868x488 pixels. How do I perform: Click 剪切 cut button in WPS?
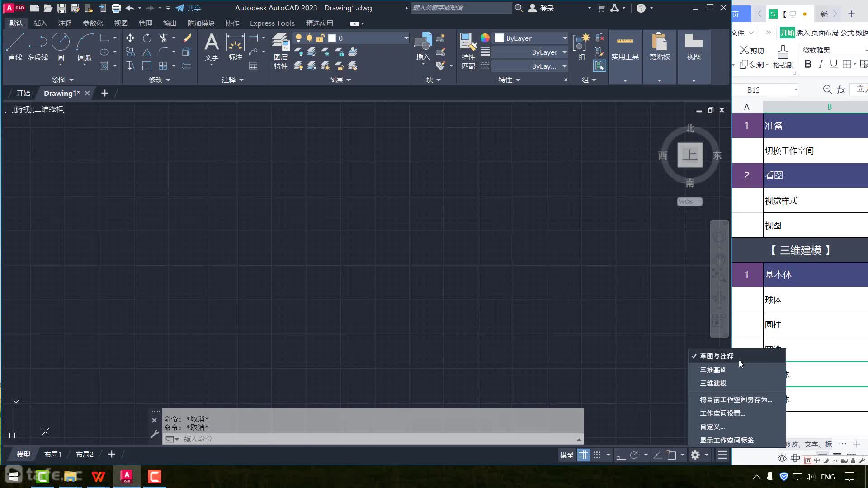click(x=752, y=50)
